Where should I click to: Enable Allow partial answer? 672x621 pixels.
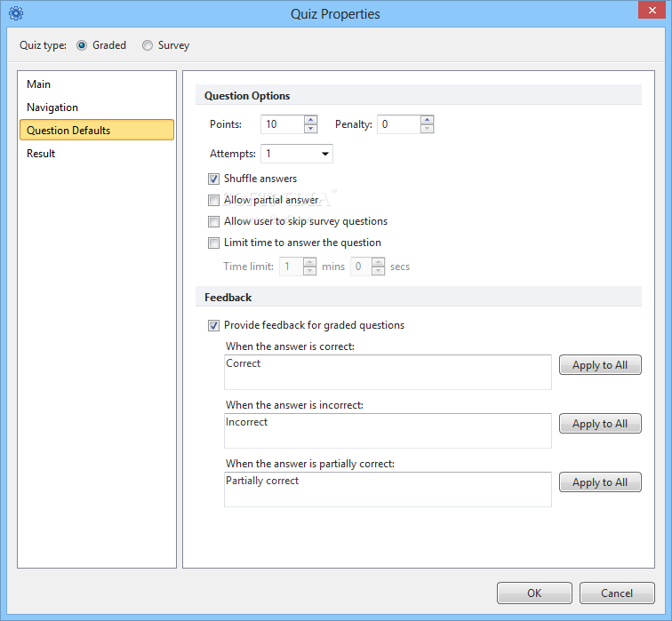213,200
